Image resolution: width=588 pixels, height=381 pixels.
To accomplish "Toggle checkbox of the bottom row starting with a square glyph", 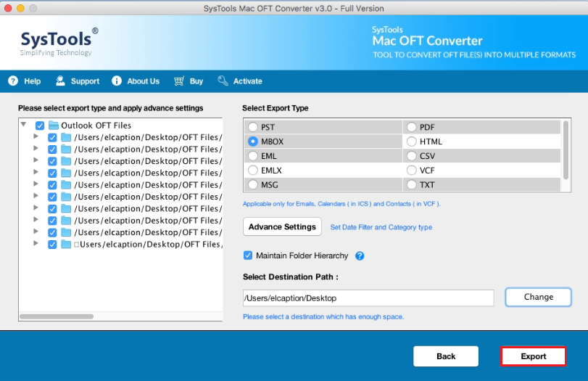I will click(x=52, y=245).
